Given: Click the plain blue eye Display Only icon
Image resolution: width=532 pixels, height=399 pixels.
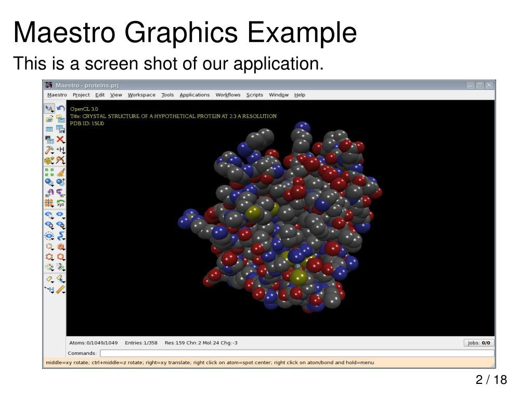Looking at the screenshot, I should [60, 214].
